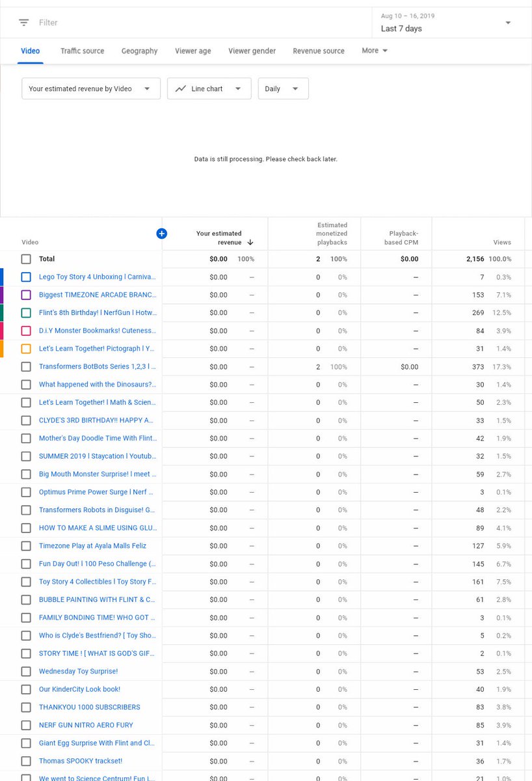Tick the CLYDE'S 3RD BIRTHDAY checkbox
Viewport: 532px width, 781px height.
pyautogui.click(x=26, y=420)
